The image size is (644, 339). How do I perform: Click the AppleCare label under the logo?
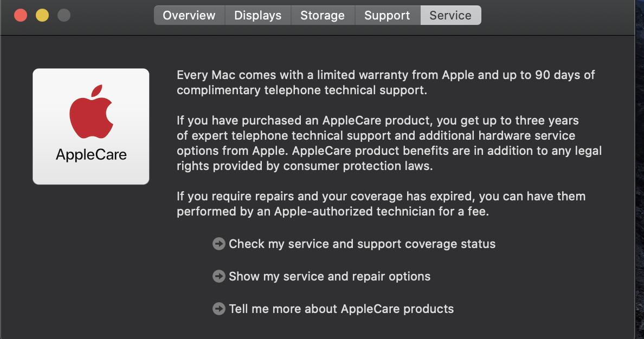coord(91,155)
